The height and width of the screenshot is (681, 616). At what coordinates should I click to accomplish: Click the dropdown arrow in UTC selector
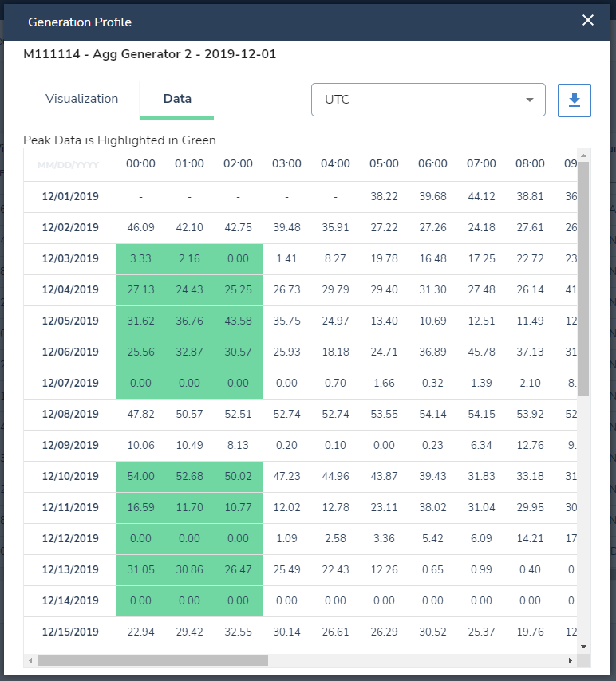pos(530,100)
